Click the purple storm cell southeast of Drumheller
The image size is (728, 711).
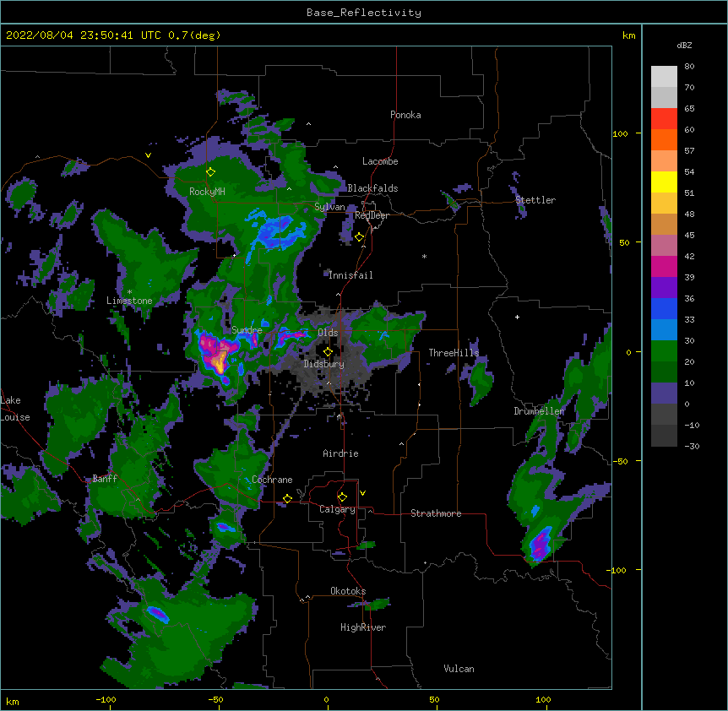(541, 544)
